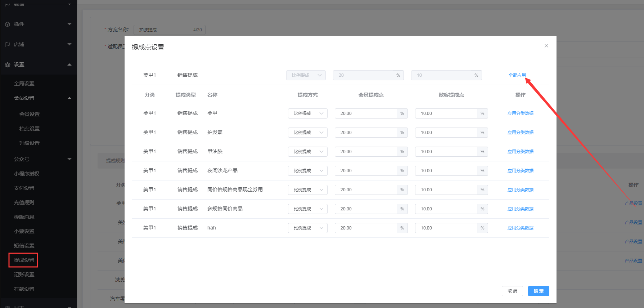Click the 插件 cube icon in sidebar
Screen dimensions: 644x308
coord(8,24)
